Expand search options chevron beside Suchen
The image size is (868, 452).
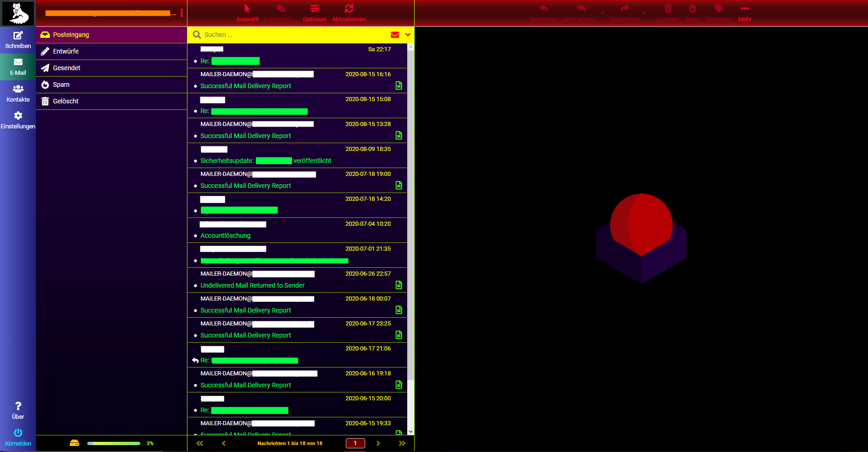[408, 35]
